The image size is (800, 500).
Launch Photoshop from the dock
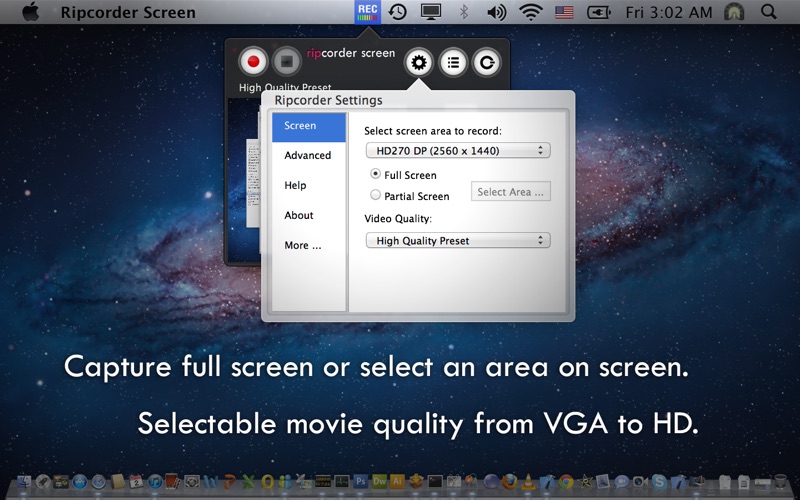click(361, 481)
